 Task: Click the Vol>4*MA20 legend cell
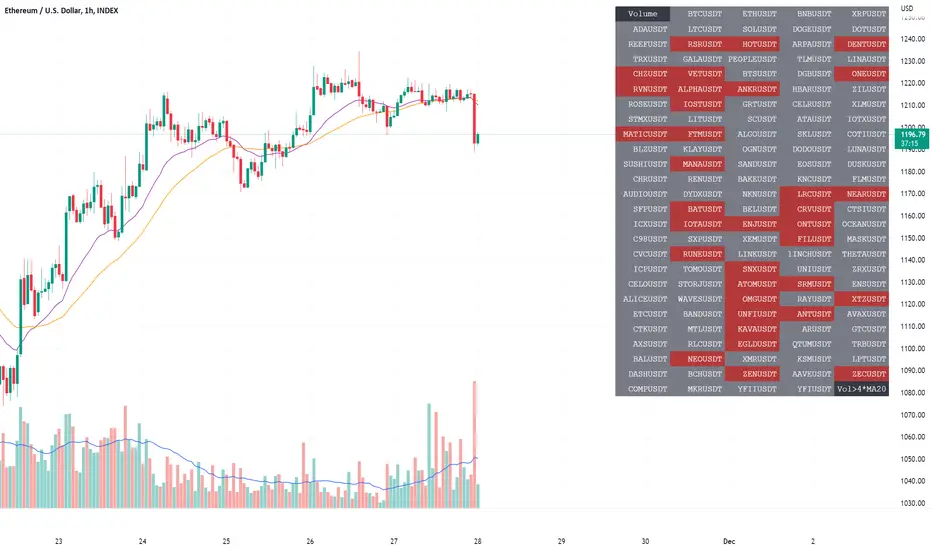click(861, 389)
